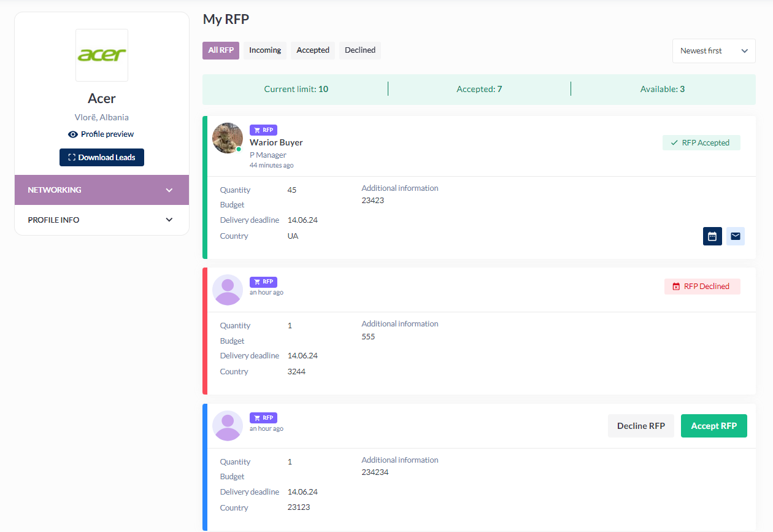Click the RFP badge on the declined card
This screenshot has height=532, width=773.
click(263, 282)
